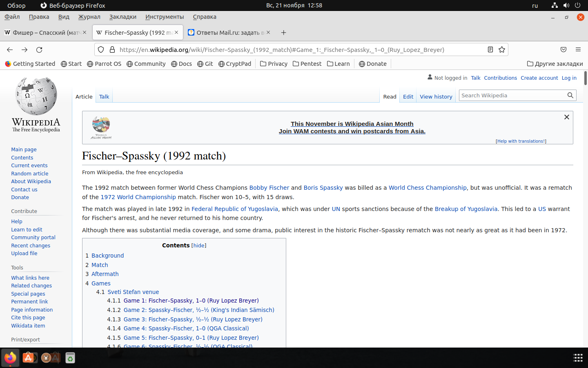Click the Wikipedia search magnifier icon
This screenshot has width=588, height=368.
tap(570, 95)
